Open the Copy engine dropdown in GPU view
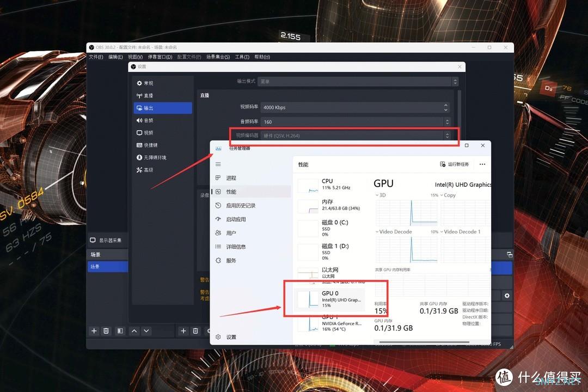Viewport: 588px width, 392px height. 448,195
